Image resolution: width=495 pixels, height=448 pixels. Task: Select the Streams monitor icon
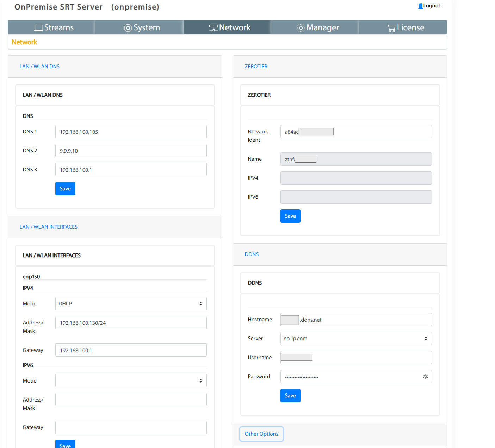pyautogui.click(x=39, y=27)
